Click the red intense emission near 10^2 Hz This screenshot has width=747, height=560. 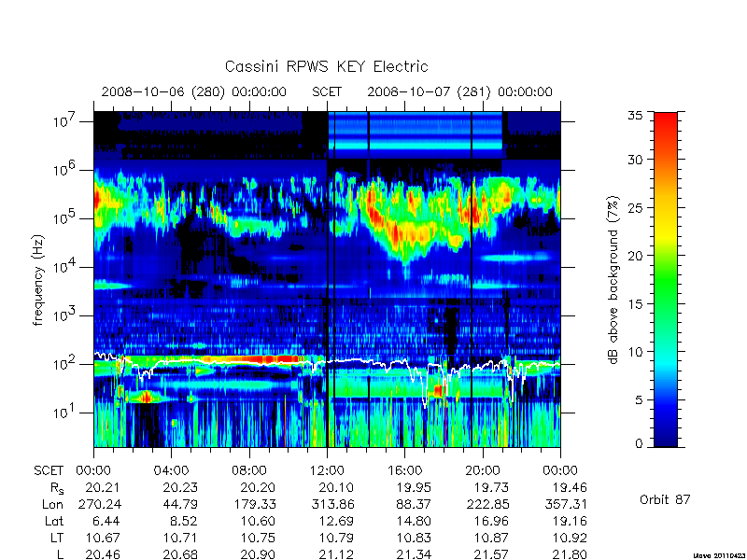coord(267,359)
